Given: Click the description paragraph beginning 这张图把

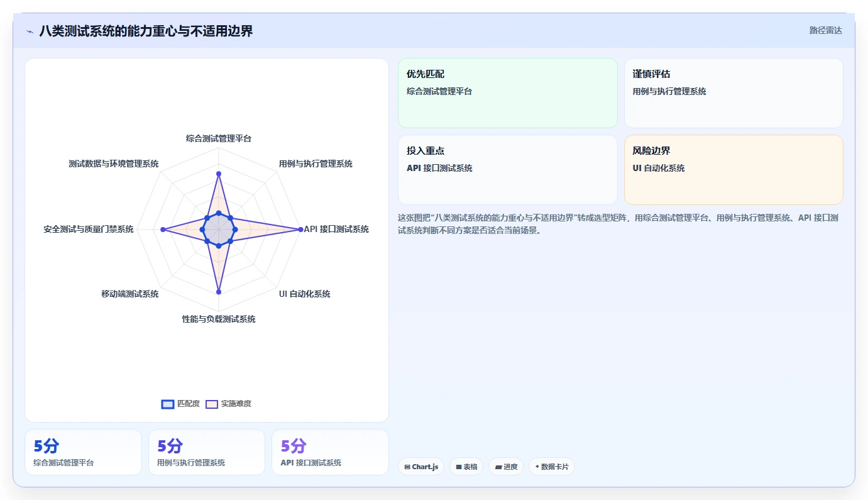Looking at the screenshot, I should coord(619,224).
